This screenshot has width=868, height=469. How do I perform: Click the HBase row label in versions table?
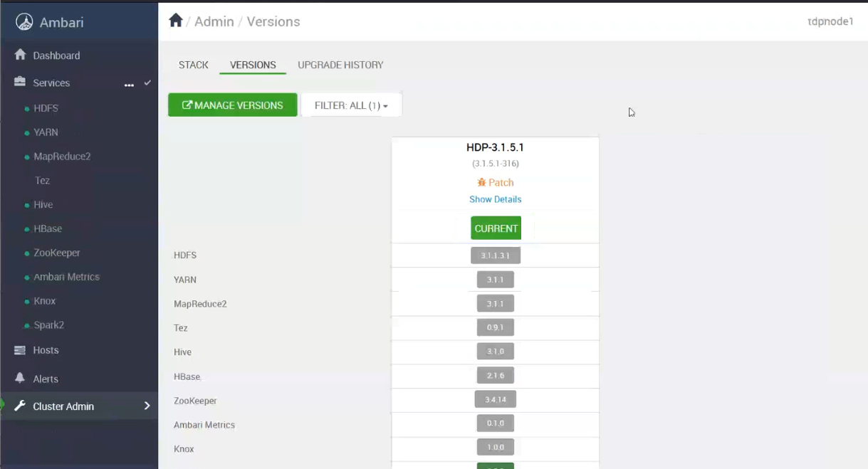pos(187,376)
